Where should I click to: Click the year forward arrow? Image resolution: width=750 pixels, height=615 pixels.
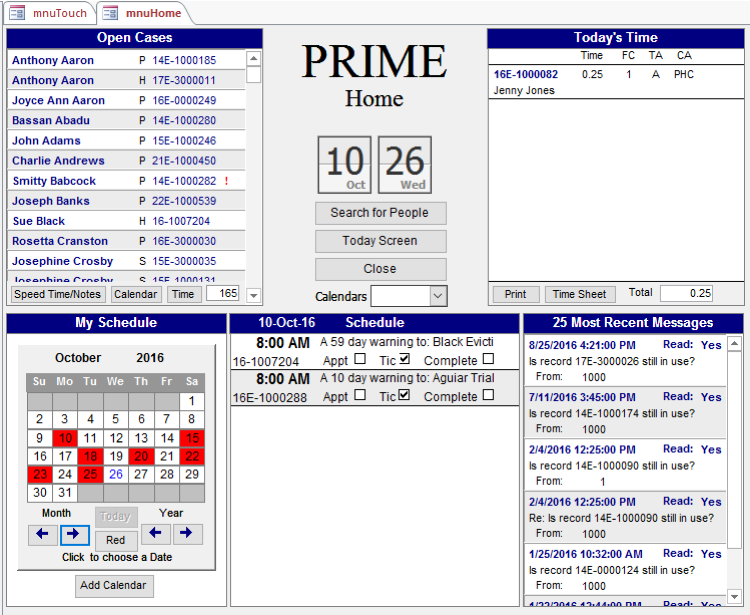[x=187, y=534]
